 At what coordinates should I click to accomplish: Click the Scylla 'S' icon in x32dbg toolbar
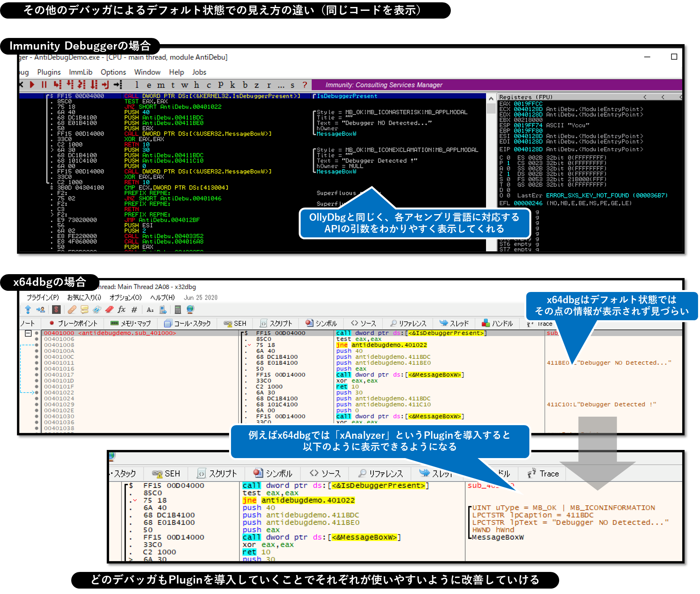56,309
